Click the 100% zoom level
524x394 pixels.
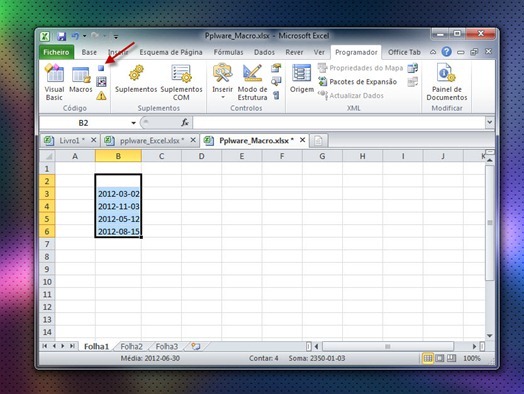click(472, 359)
